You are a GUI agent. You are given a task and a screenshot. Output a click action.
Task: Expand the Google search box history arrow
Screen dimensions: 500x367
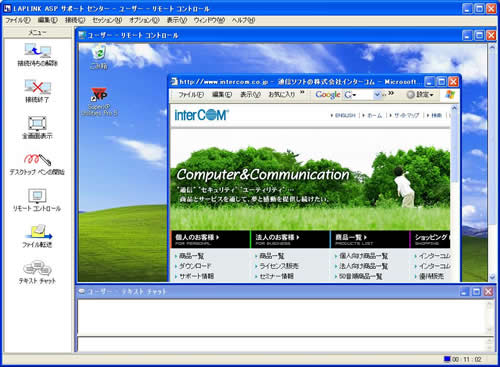377,95
